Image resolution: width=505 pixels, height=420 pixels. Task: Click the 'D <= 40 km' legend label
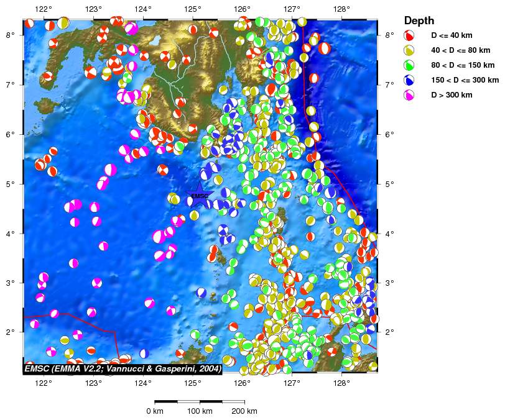click(453, 35)
